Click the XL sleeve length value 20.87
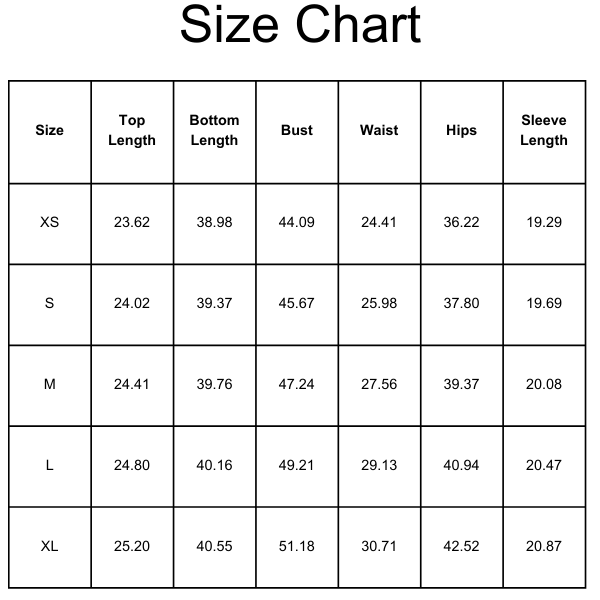 click(x=544, y=546)
